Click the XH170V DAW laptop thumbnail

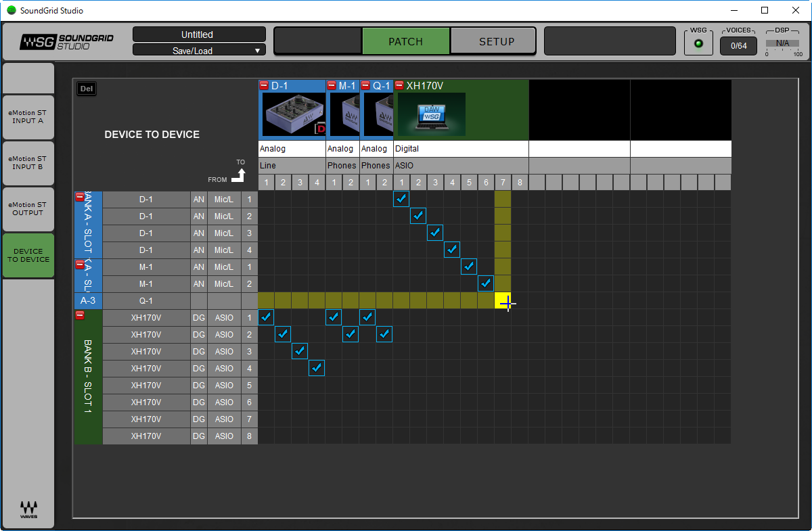coord(432,114)
